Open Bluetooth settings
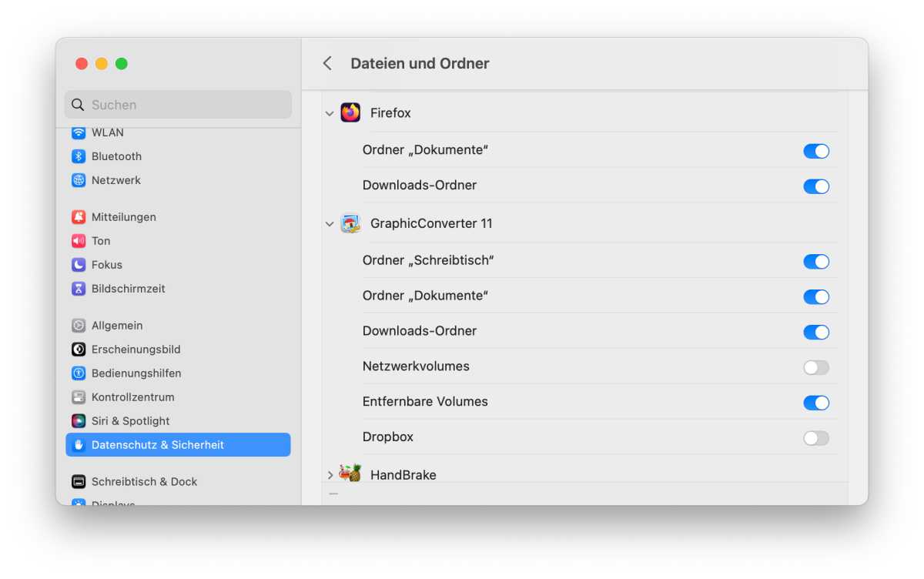 [x=178, y=156]
